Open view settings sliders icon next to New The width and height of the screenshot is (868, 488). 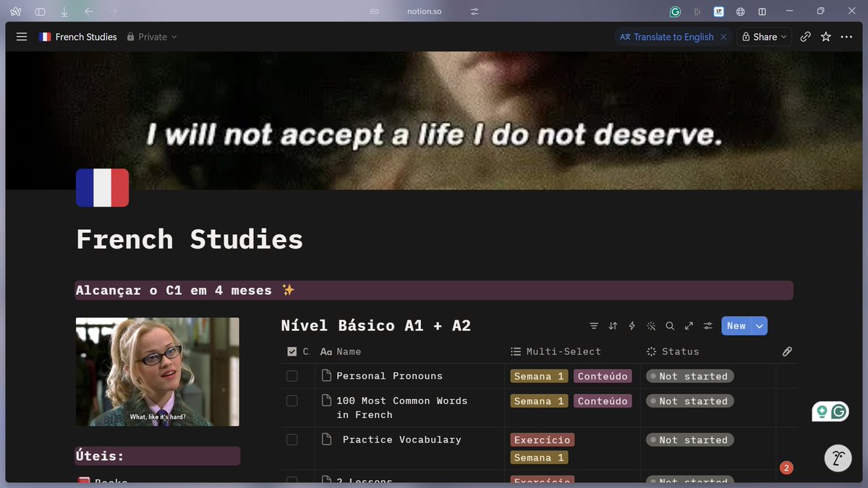[708, 326]
